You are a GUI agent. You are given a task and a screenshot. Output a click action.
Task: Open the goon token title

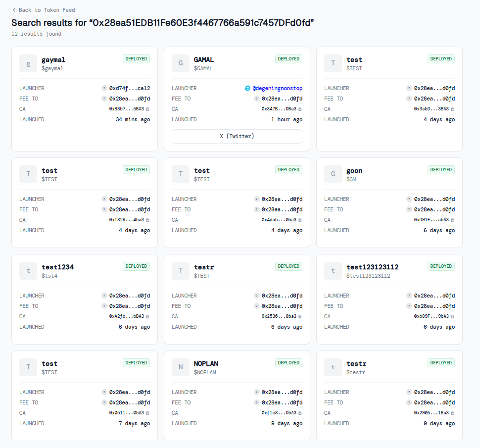point(354,171)
